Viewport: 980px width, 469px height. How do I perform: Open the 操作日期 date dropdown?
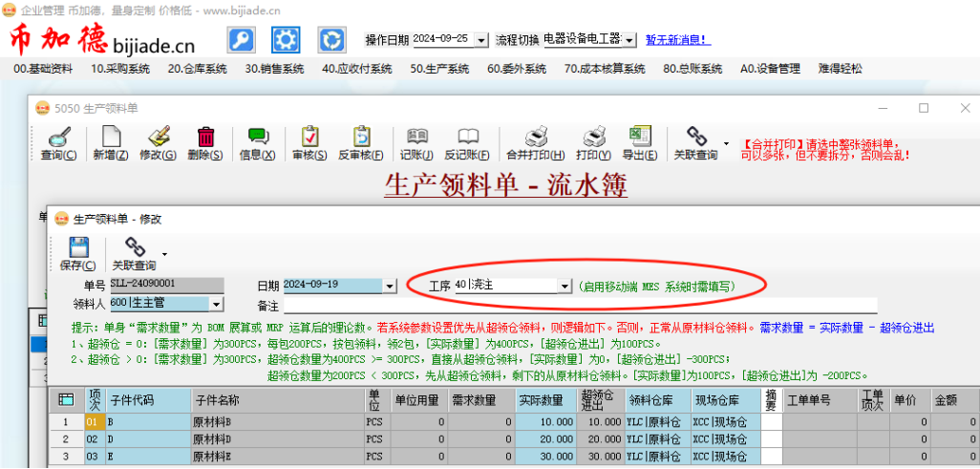click(x=481, y=40)
